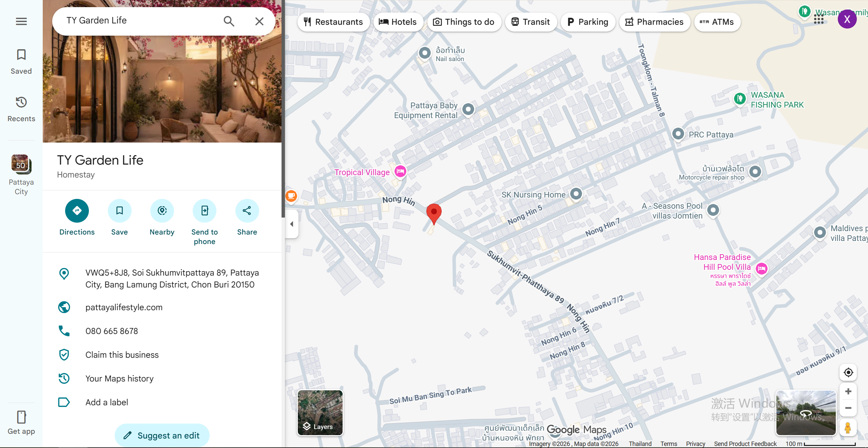Viewport: 868px width, 448px height.
Task: Toggle the 100 m map scale units
Action: (821, 444)
